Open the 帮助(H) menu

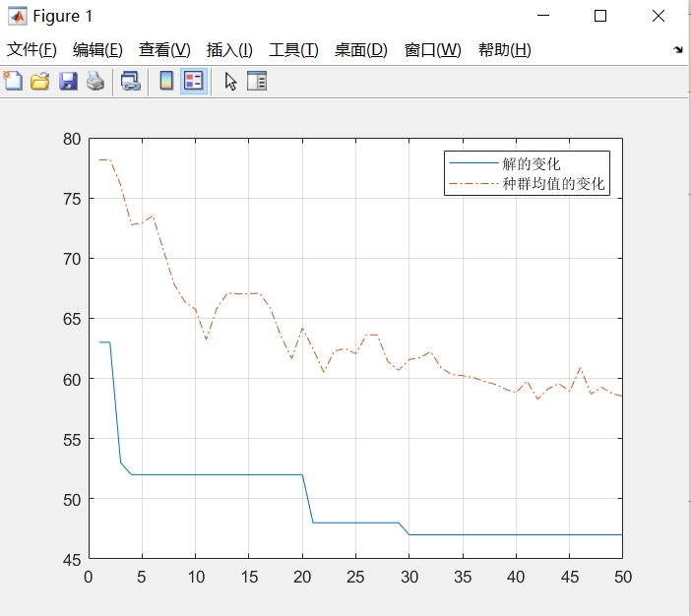pyautogui.click(x=505, y=50)
